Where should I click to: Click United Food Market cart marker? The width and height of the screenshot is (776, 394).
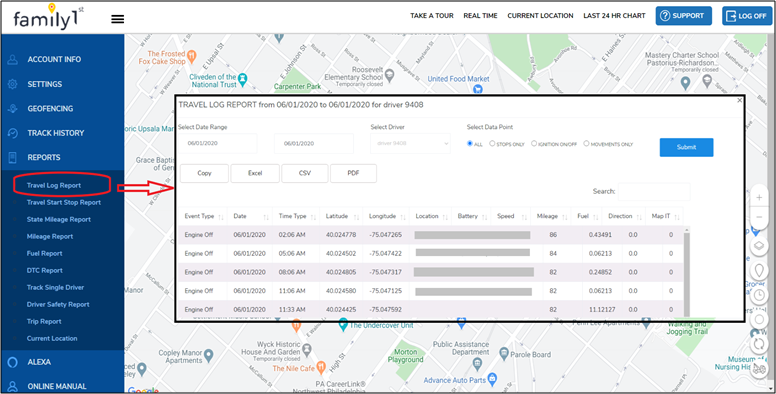point(478,89)
